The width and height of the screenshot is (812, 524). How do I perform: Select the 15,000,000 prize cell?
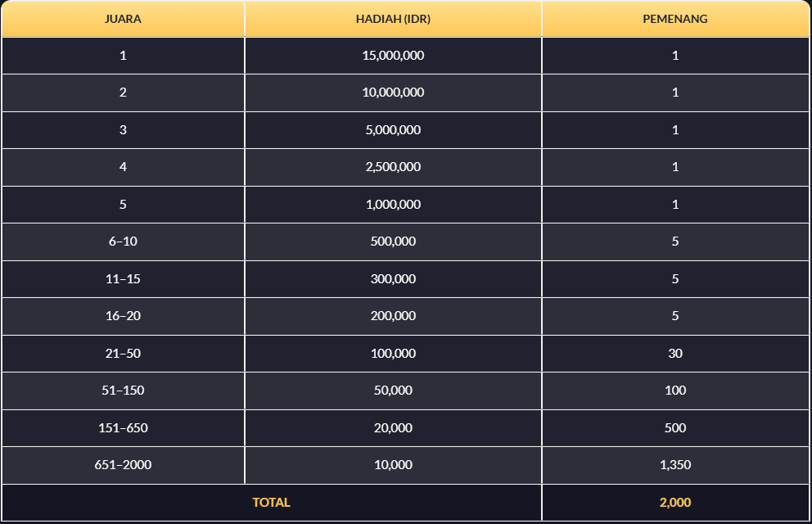pyautogui.click(x=393, y=56)
